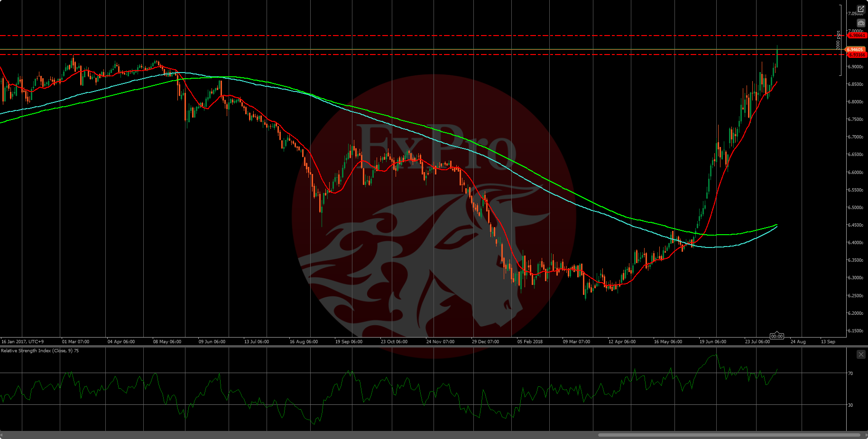The width and height of the screenshot is (868, 439).
Task: Click the 6.50000 price axis label
Action: 856,208
